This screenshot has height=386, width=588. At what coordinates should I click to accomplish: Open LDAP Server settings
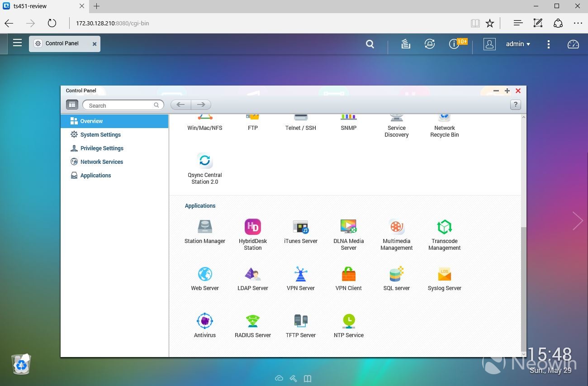(252, 279)
